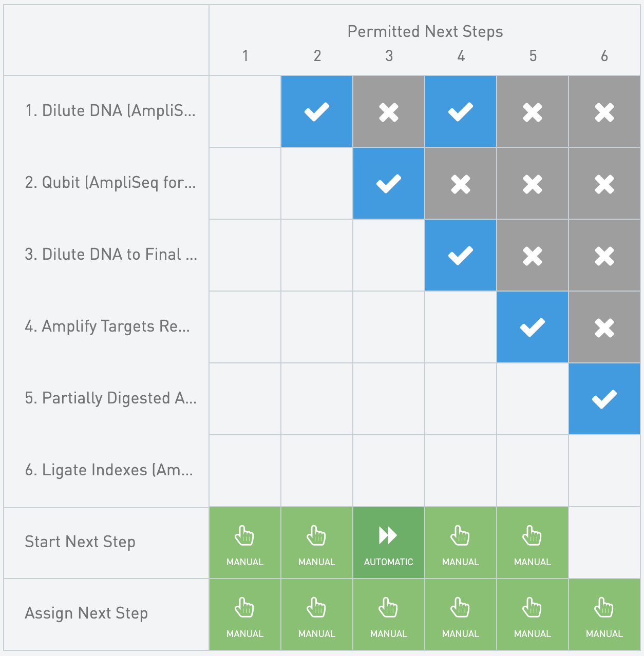
Task: Select the Partially Digested step label
Action: coord(110,398)
